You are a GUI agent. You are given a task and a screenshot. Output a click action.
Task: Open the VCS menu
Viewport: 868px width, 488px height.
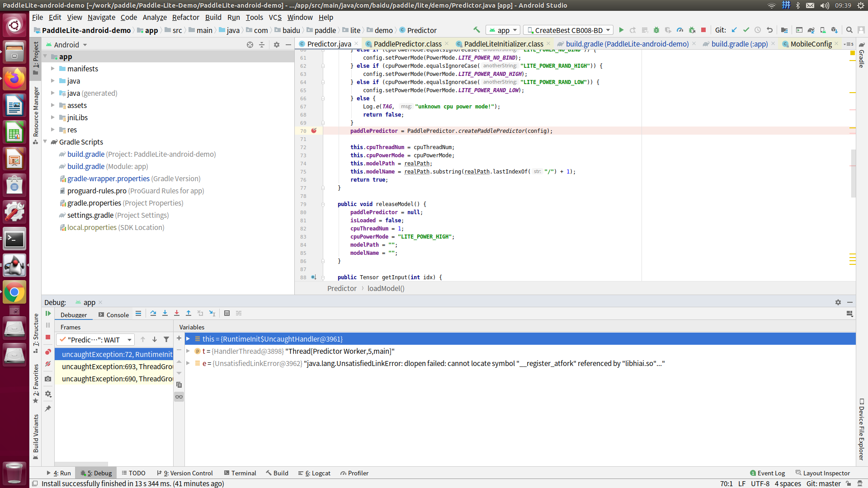click(x=275, y=17)
